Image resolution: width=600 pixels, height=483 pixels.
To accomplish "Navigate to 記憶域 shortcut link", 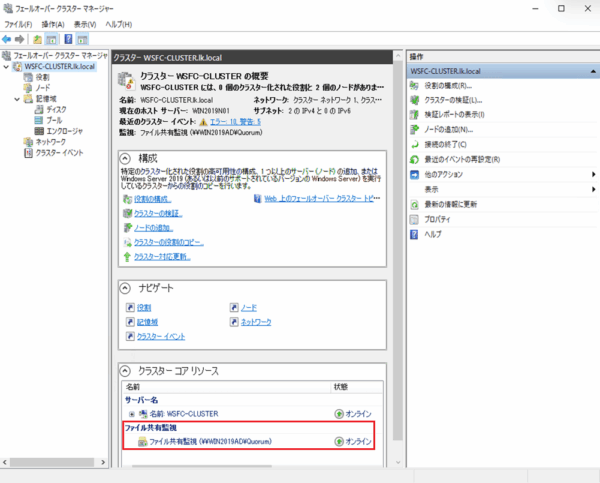I will [x=147, y=322].
